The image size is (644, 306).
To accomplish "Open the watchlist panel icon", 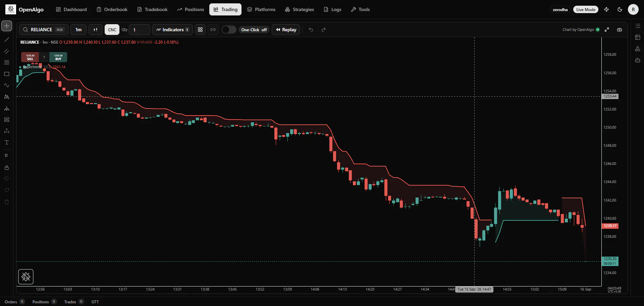I will pyautogui.click(x=638, y=26).
